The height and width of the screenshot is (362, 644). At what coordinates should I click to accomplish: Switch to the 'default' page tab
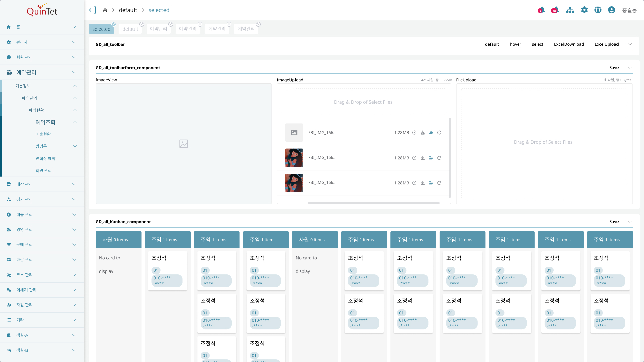point(130,29)
